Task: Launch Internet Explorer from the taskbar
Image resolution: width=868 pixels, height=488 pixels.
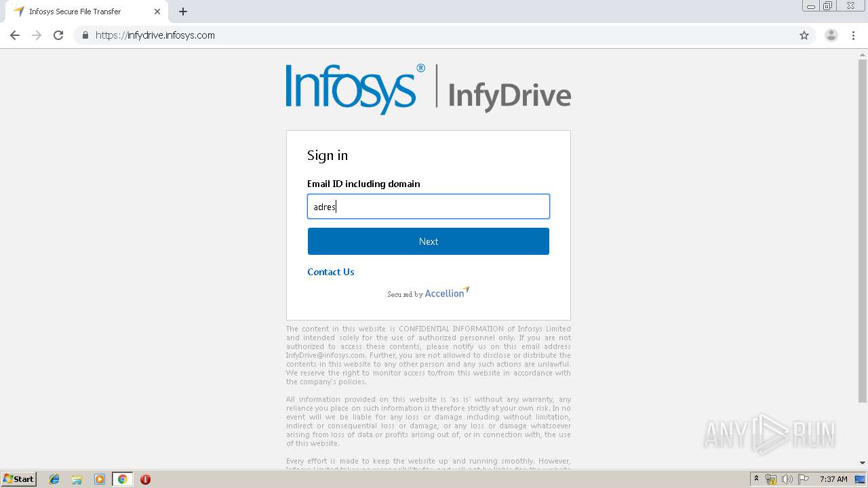Action: tap(54, 479)
